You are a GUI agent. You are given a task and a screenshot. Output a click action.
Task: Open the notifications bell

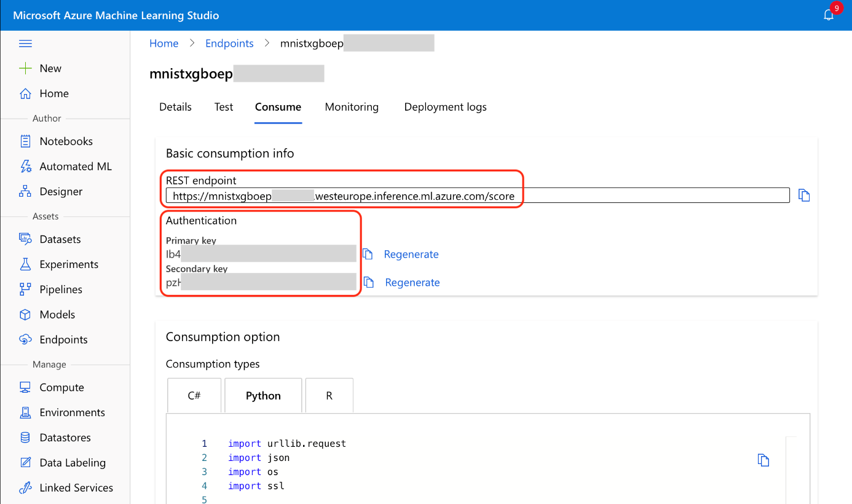pos(829,15)
